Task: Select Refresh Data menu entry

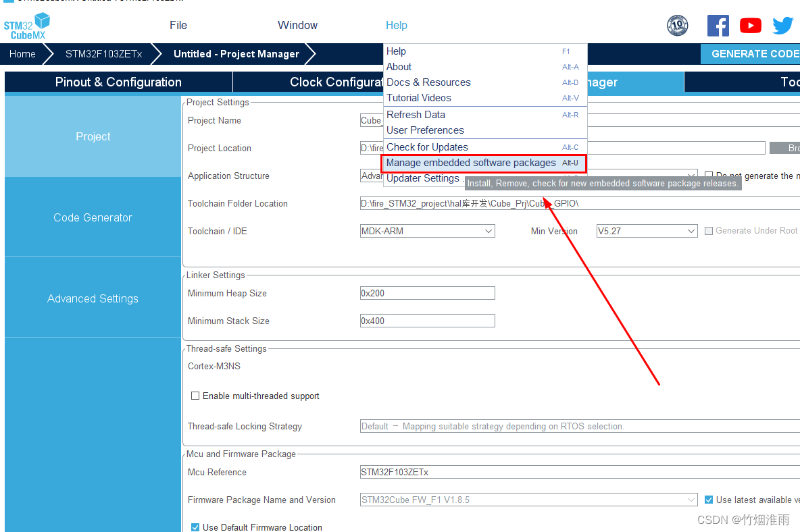Action: coord(484,115)
